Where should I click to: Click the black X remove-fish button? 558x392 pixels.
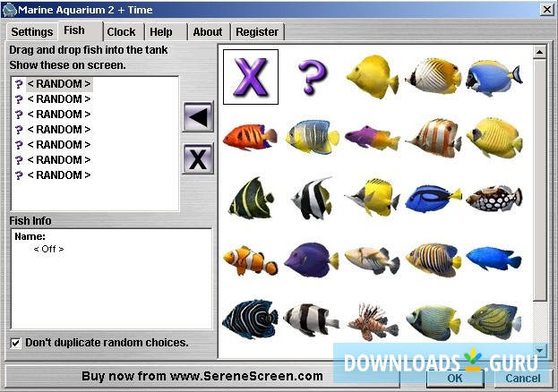198,158
